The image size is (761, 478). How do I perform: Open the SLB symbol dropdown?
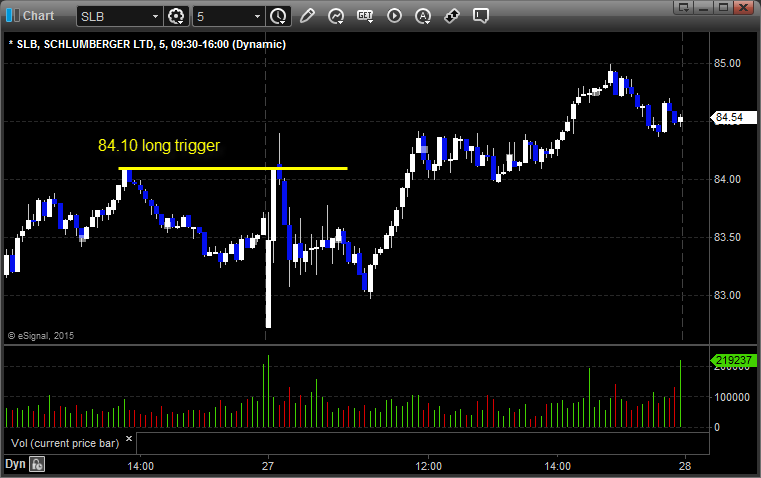(155, 16)
